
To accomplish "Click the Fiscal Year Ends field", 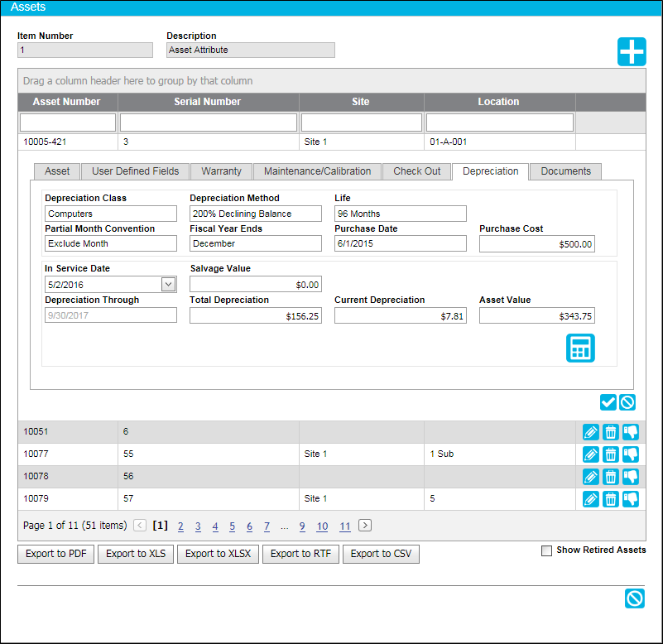I will 256,243.
